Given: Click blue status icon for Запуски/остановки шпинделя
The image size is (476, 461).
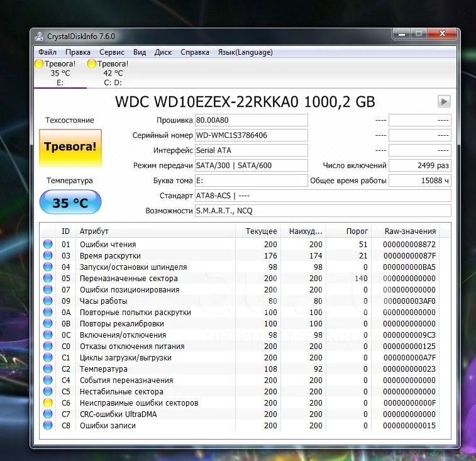Looking at the screenshot, I should 48,267.
